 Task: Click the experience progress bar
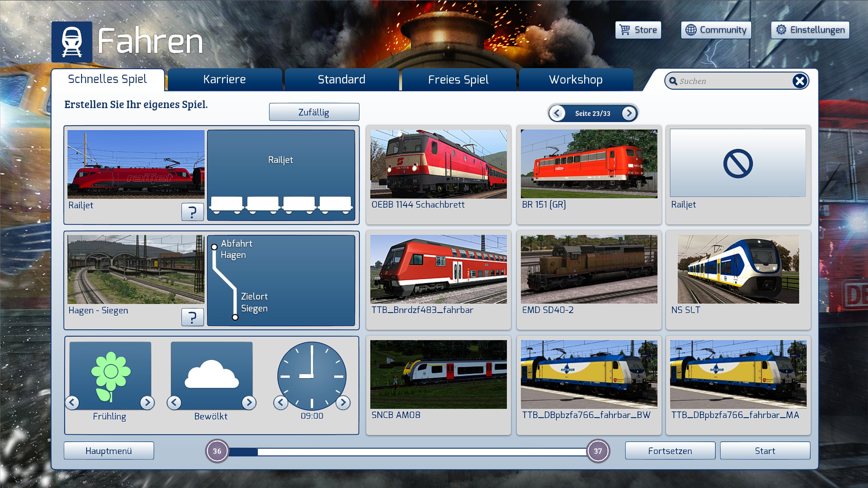point(407,452)
